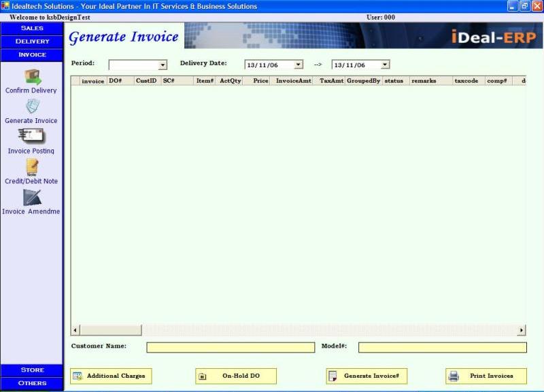Open the STORE section
Screen dimensions: 544x392
[31, 370]
